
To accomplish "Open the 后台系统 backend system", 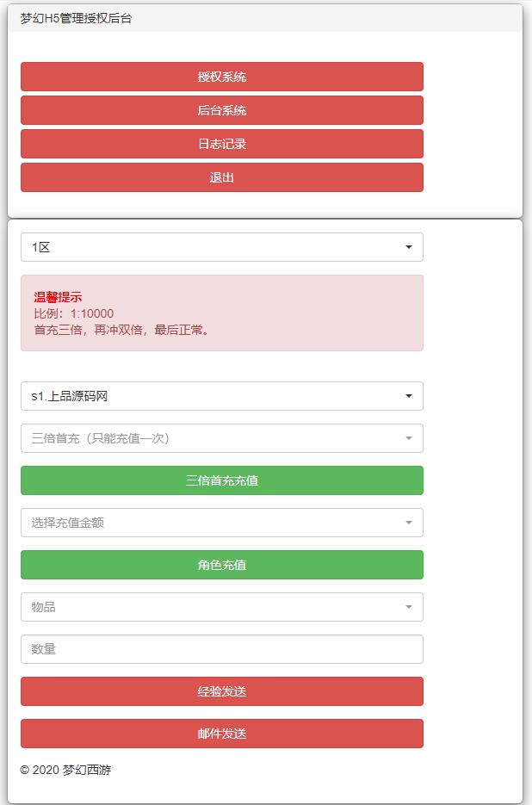I will [220, 110].
